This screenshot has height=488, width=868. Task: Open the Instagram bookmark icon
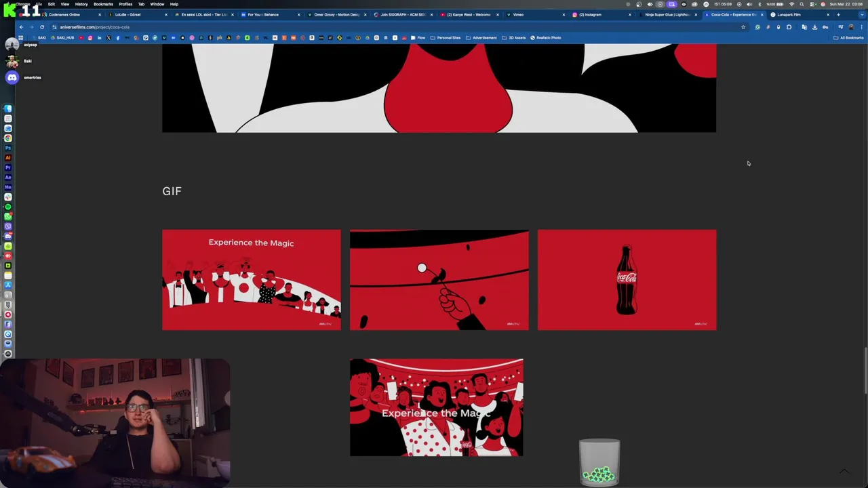(x=90, y=37)
